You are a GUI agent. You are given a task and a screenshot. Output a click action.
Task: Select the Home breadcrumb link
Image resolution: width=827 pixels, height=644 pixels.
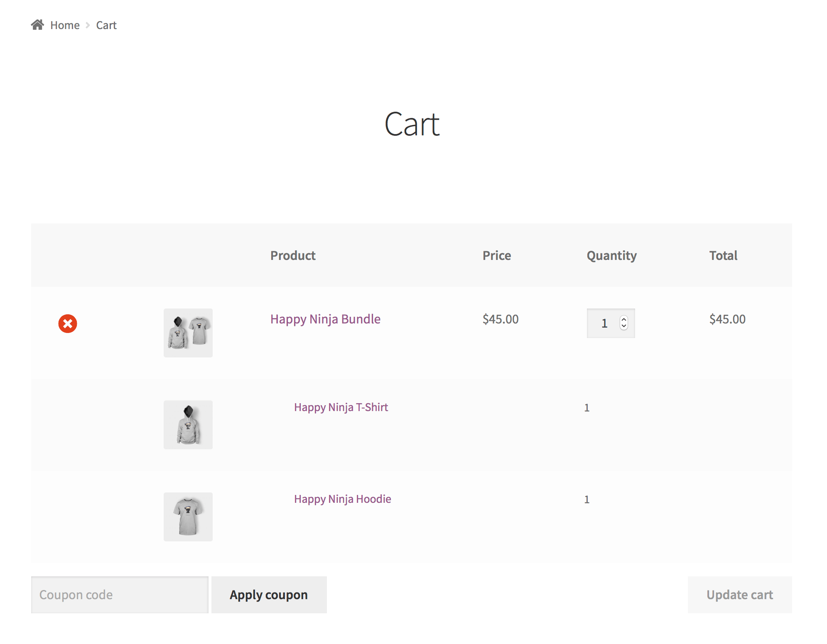click(x=65, y=25)
